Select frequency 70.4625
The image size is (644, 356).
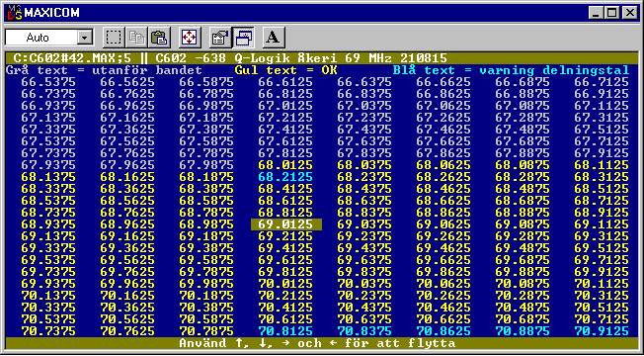pos(443,308)
